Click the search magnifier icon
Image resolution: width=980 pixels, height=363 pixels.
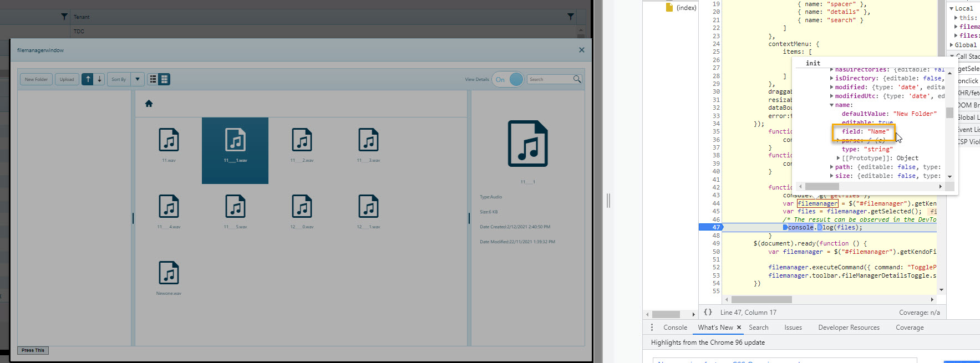click(x=577, y=79)
